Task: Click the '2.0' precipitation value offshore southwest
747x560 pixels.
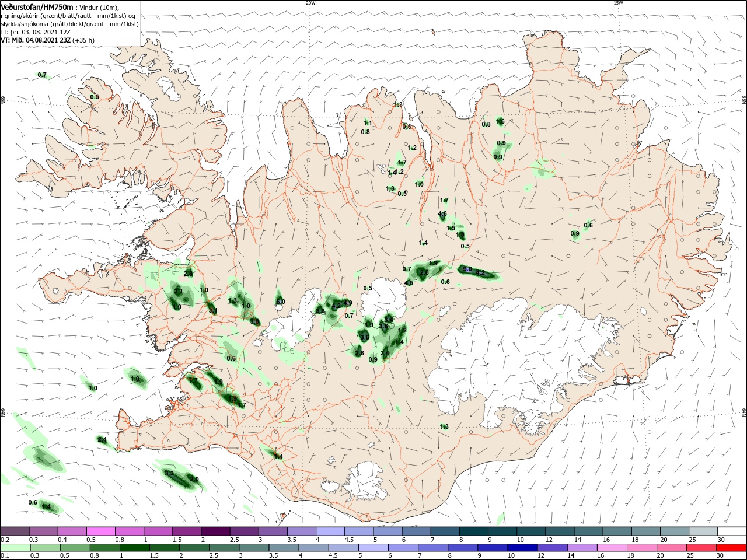Action: [194, 480]
